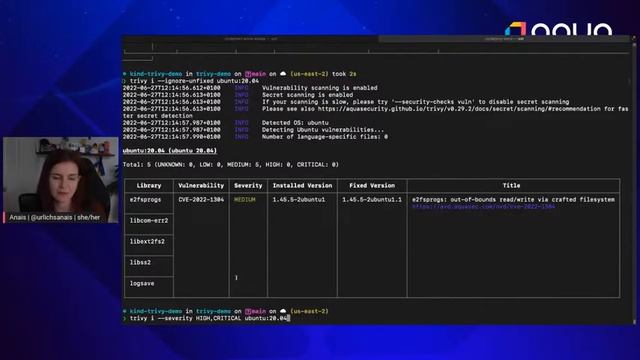Click the Library column header

(149, 186)
